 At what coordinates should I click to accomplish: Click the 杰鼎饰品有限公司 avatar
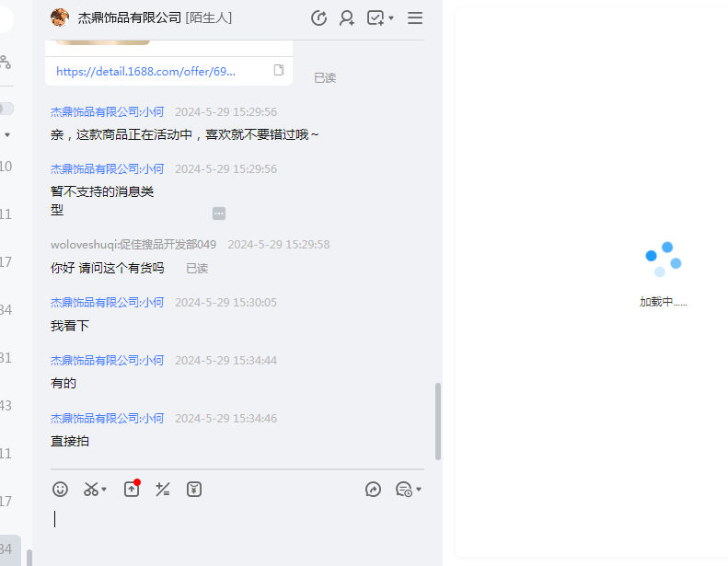[x=60, y=17]
